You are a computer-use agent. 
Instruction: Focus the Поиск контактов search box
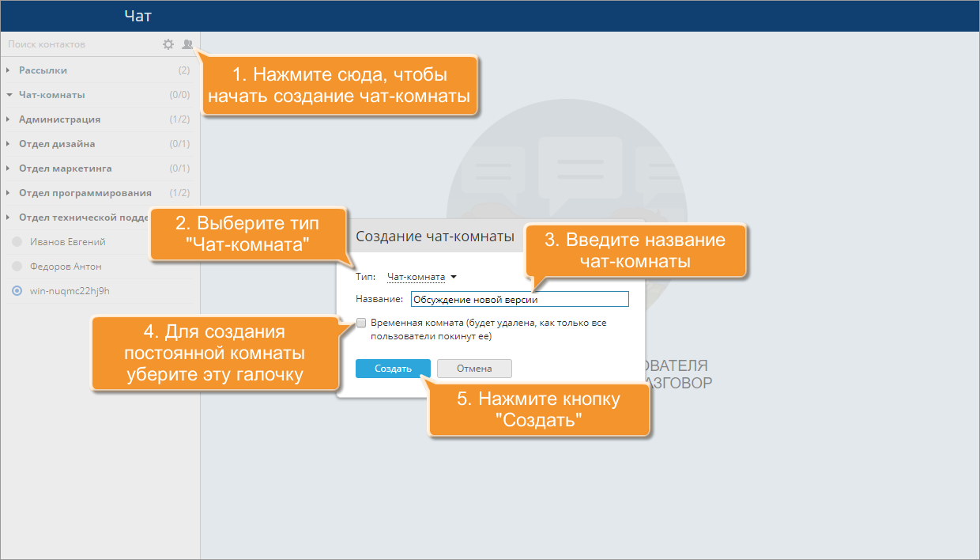pyautogui.click(x=79, y=44)
